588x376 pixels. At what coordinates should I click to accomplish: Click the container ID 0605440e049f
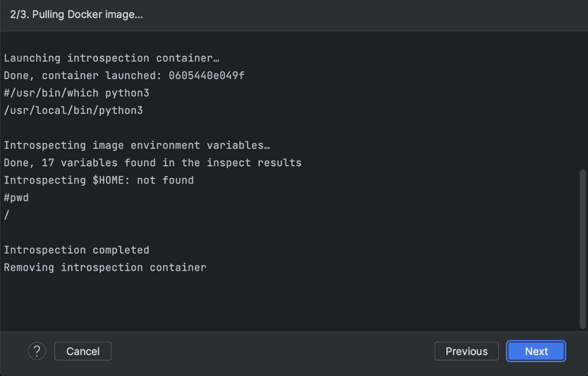[207, 75]
